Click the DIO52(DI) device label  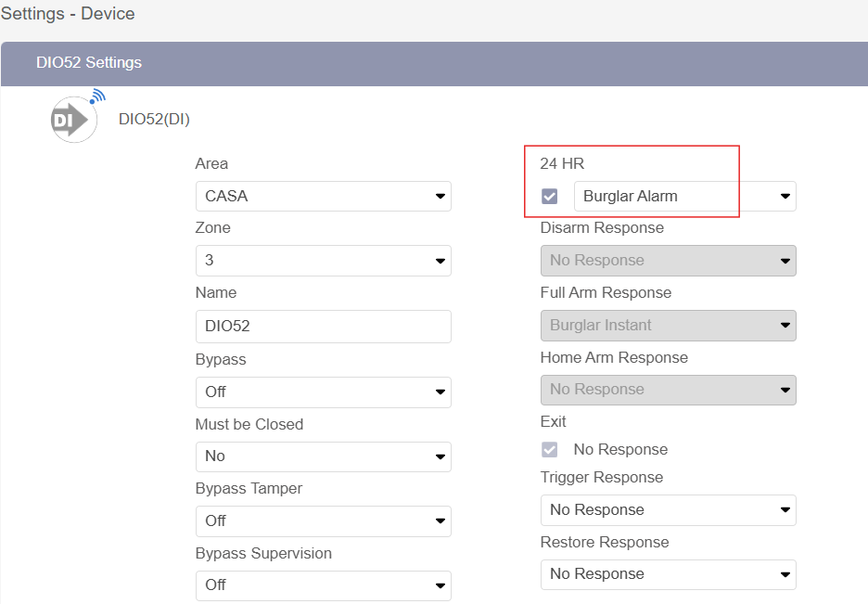(x=154, y=119)
